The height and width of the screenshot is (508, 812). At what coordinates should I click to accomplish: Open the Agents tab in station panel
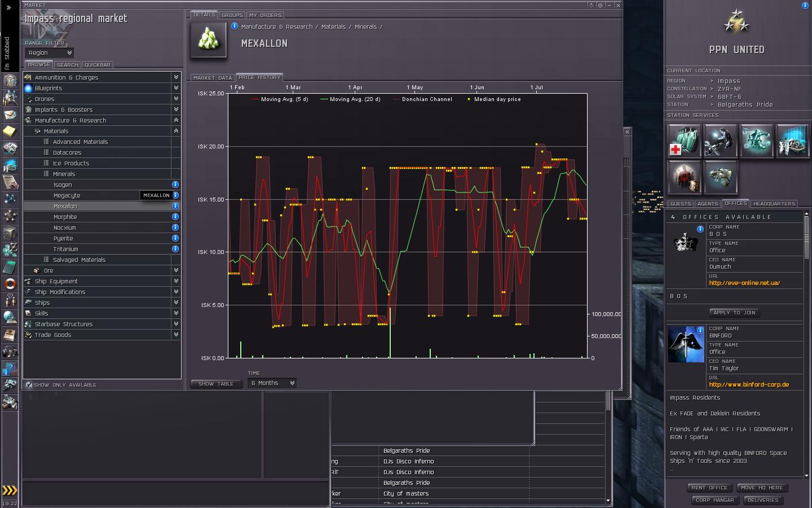[707, 204]
